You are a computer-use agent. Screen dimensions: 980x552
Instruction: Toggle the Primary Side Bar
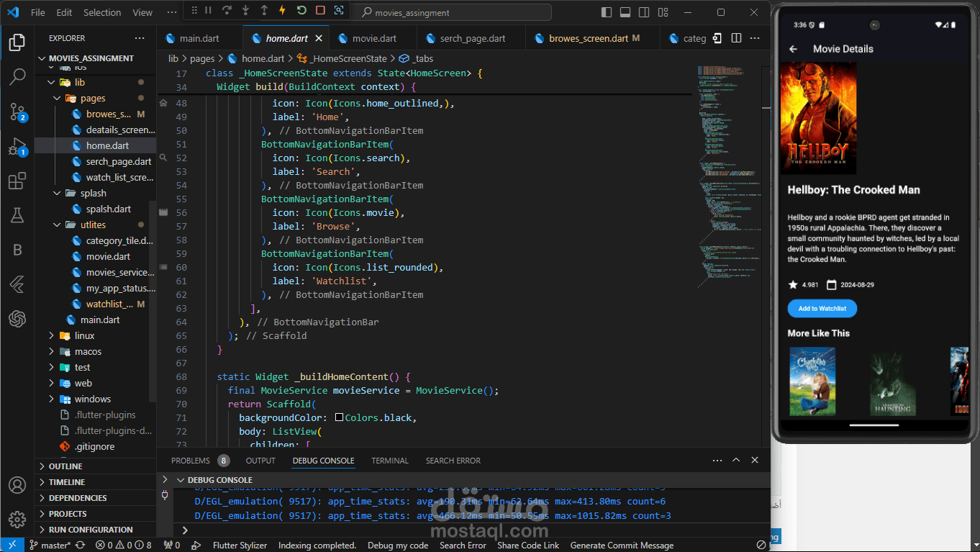coord(607,12)
